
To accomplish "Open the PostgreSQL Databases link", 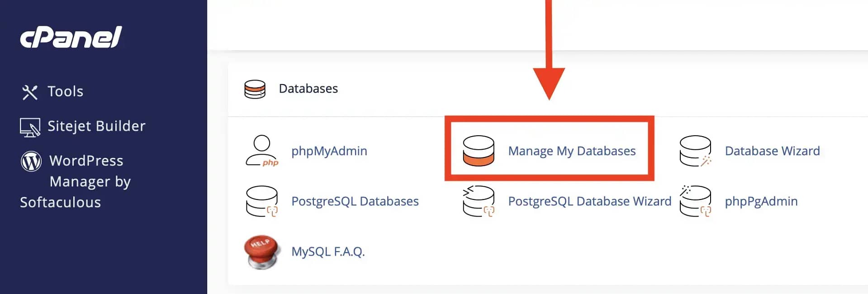I will 355,201.
